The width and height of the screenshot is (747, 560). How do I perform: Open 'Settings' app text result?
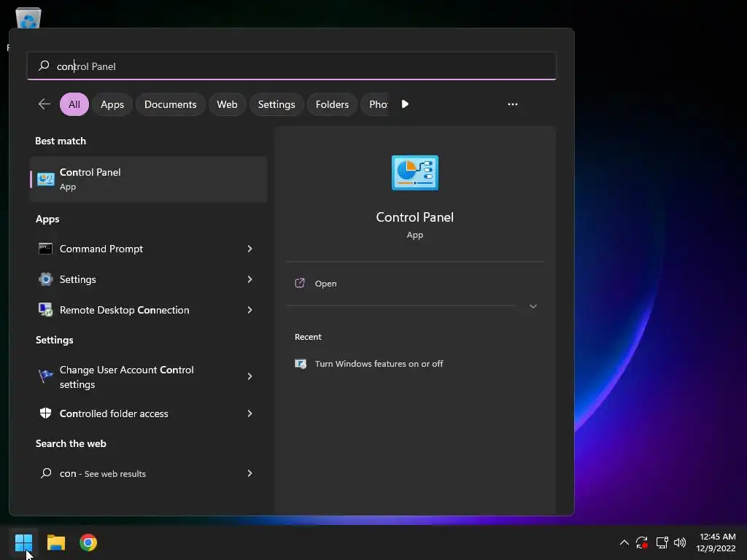coord(77,279)
